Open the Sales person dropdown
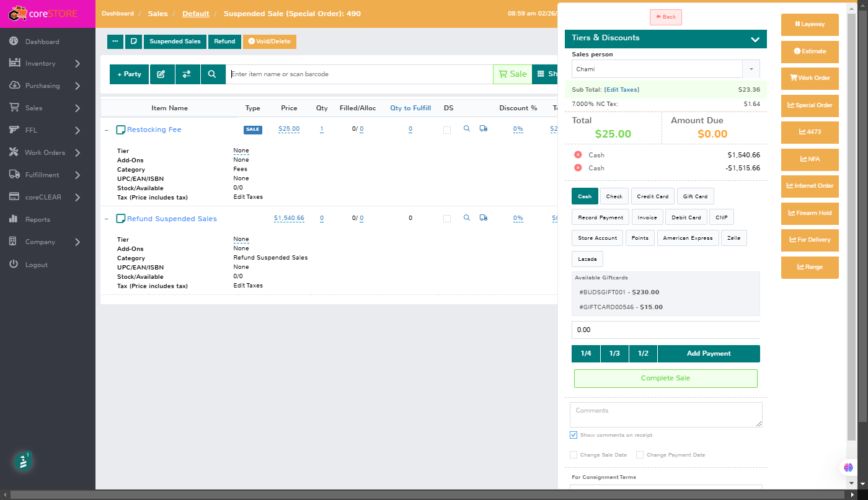 (751, 69)
